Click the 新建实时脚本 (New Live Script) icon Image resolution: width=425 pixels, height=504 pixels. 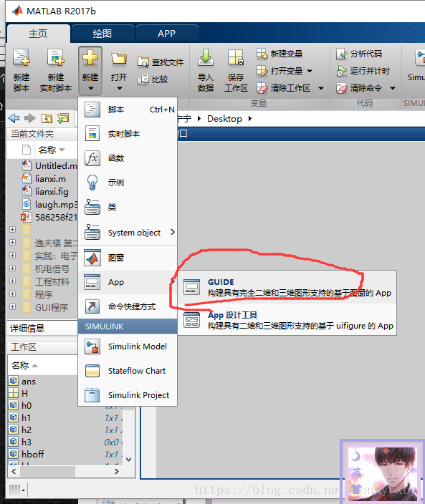tap(55, 57)
